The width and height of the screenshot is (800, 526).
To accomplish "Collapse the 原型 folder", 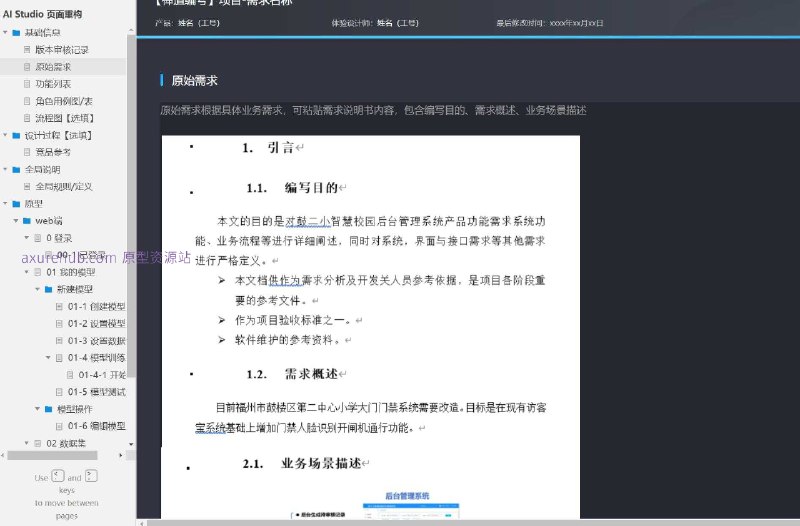I will [x=6, y=204].
